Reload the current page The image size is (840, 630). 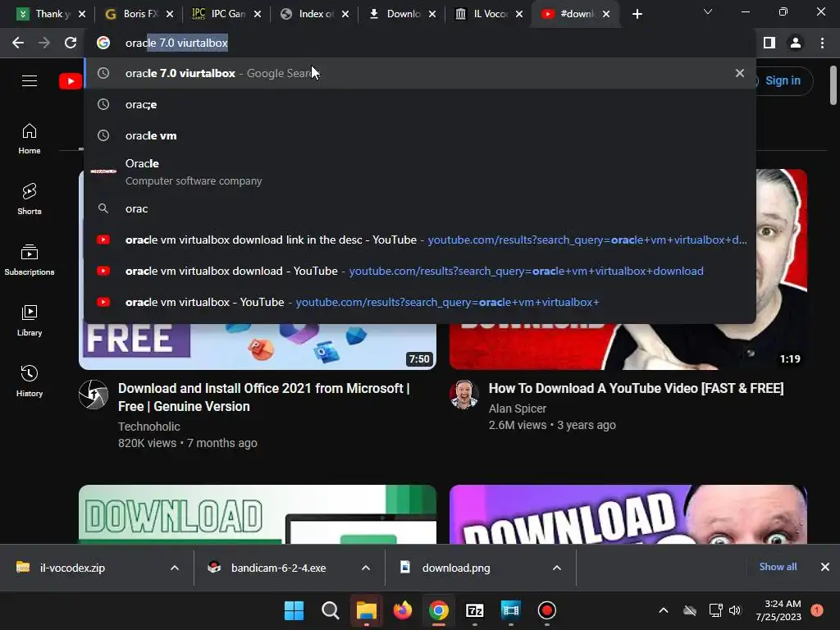tap(71, 43)
